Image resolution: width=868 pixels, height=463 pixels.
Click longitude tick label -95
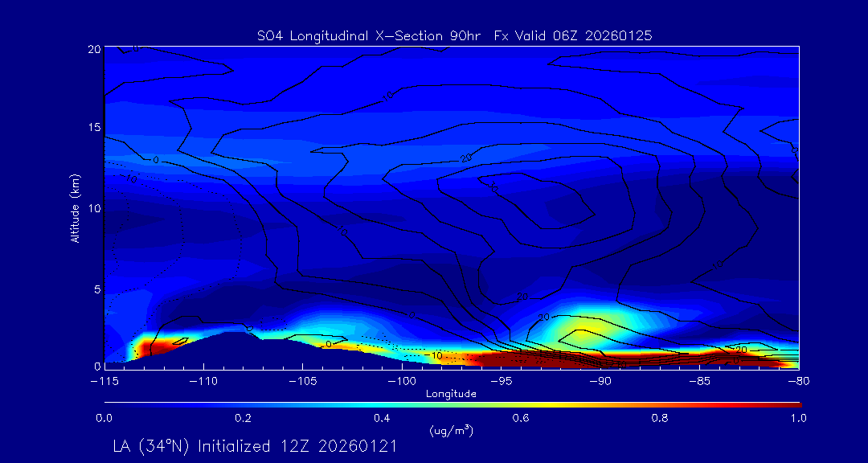point(501,382)
